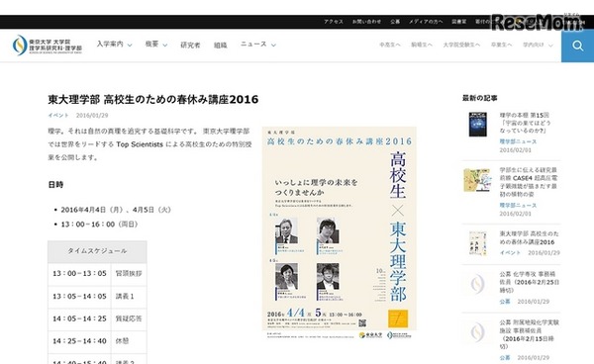Open the 学部生に伝える研究最前線 CASE4 article
This screenshot has width=594, height=364.
528,182
